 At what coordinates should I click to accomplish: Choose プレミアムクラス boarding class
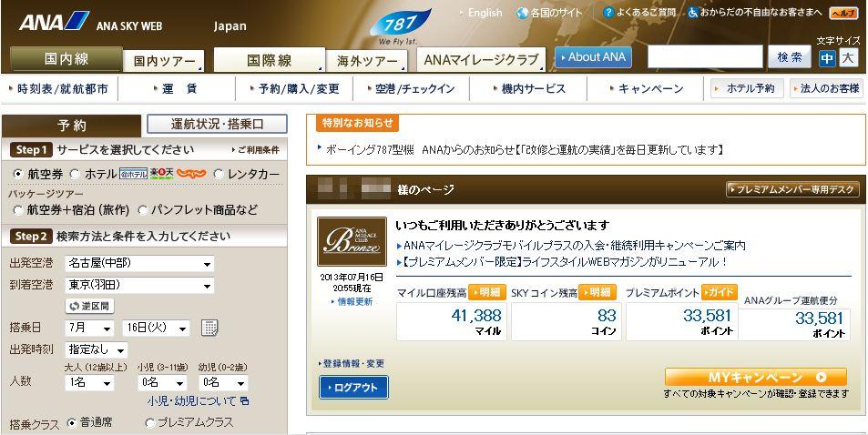[150, 422]
